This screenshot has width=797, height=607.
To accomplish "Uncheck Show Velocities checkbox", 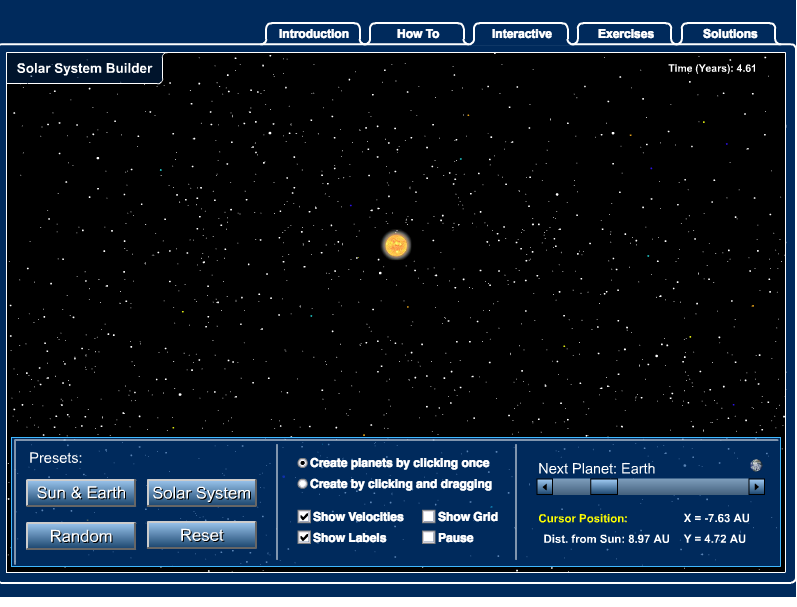I will point(304,517).
